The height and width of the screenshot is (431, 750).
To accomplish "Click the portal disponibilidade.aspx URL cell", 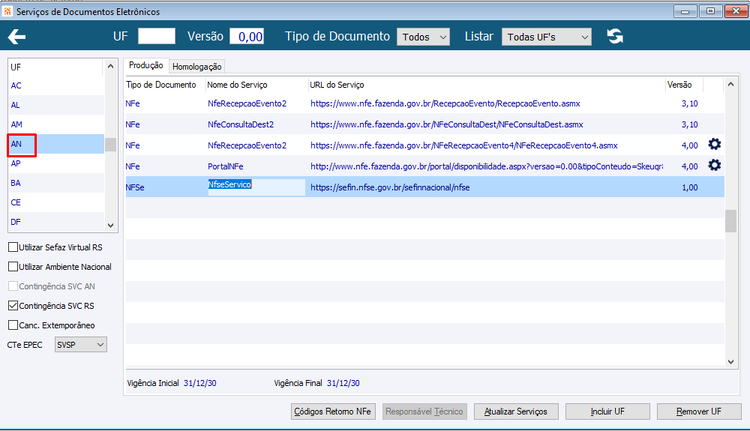I will click(x=486, y=166).
